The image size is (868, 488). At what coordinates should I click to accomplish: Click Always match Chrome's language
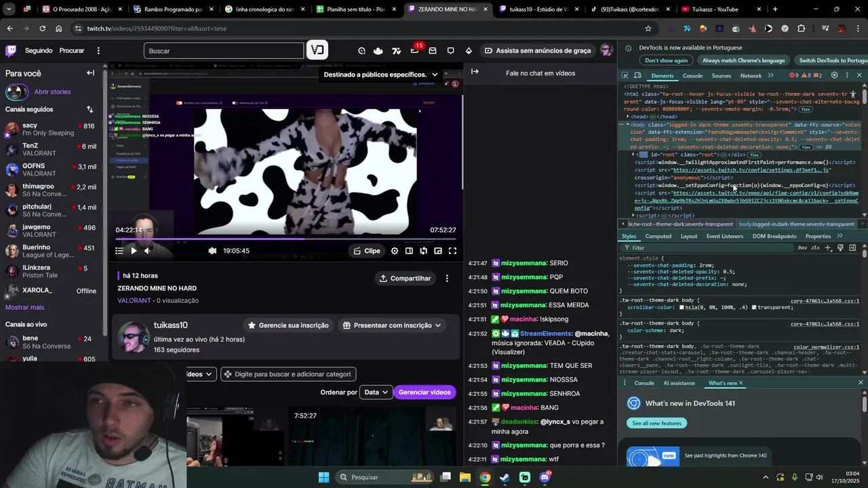click(x=743, y=60)
